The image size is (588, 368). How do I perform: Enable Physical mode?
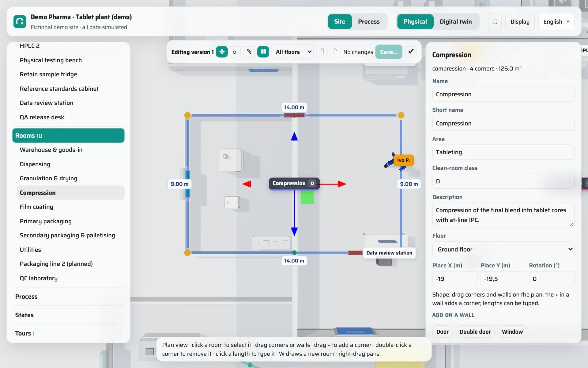pyautogui.click(x=415, y=21)
